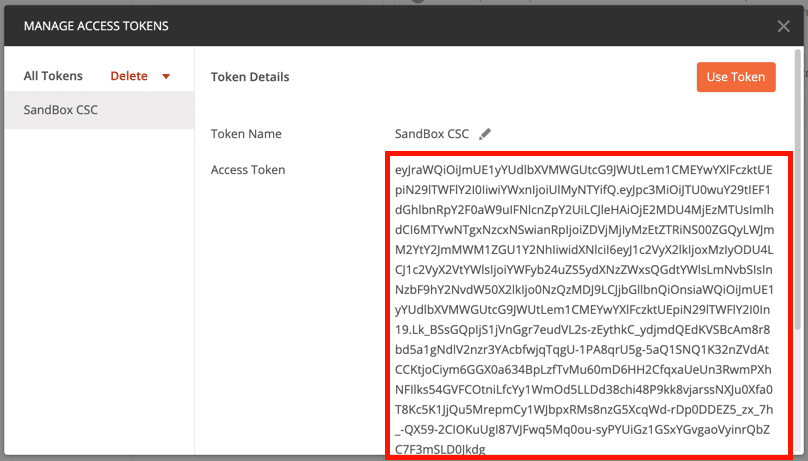808x461 pixels.
Task: Click the SandBox CSC token name value
Action: point(432,134)
